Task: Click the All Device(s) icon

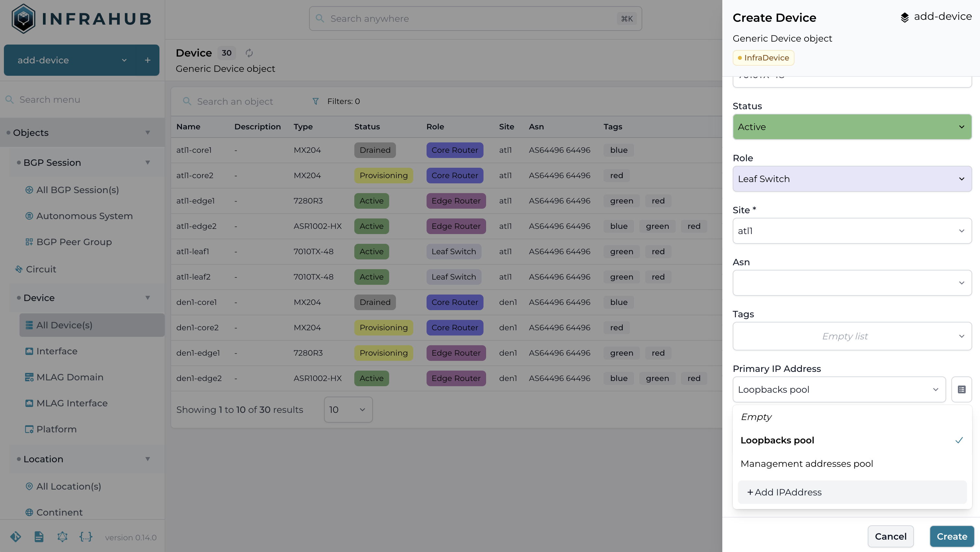Action: (29, 325)
